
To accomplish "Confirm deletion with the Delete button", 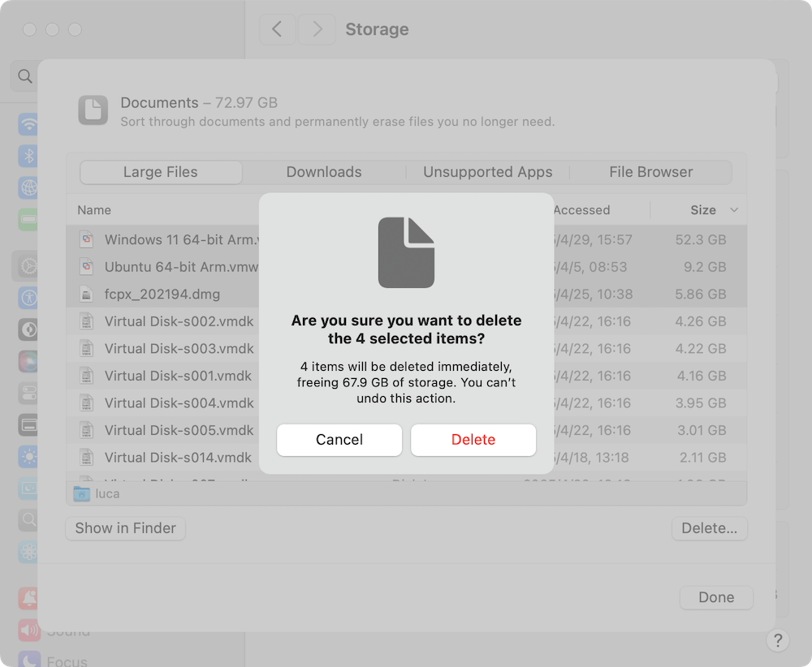I will [473, 439].
